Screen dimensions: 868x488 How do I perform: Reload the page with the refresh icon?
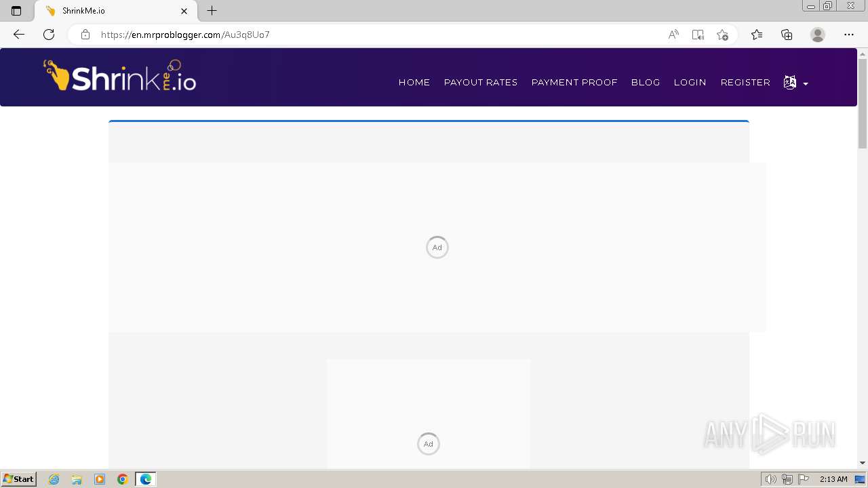[x=49, y=35]
